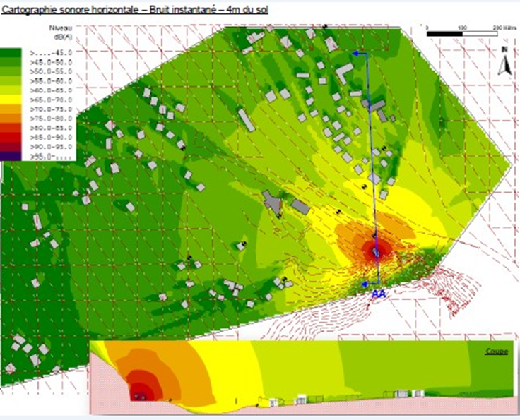Click the black-and-white map scale bar
520x420 pixels.
pos(462,34)
